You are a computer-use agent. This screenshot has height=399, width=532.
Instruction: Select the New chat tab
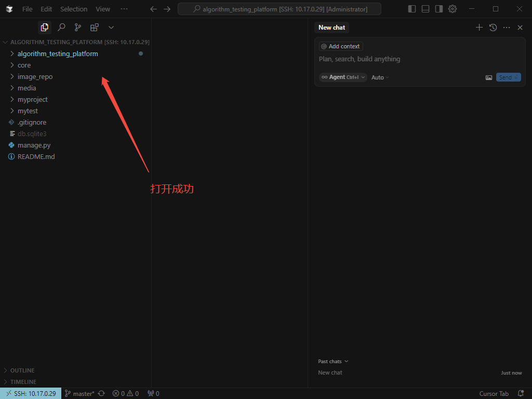(331, 28)
